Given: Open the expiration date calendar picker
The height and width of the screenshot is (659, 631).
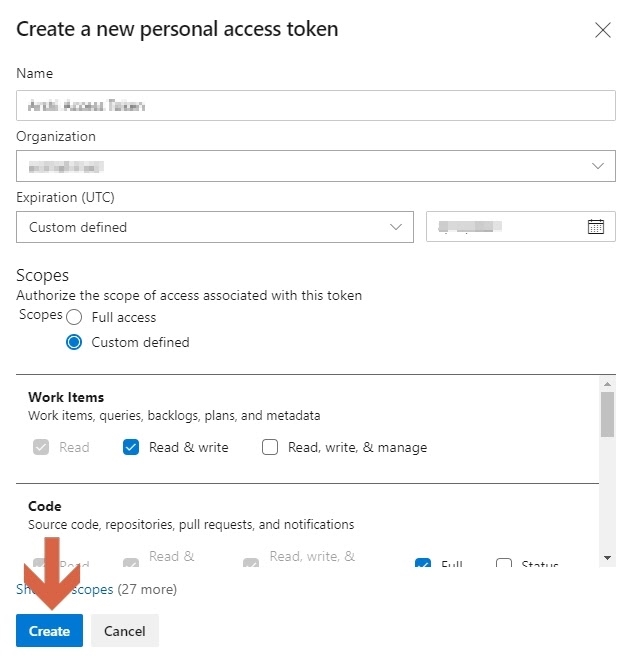Looking at the screenshot, I should pos(595,227).
